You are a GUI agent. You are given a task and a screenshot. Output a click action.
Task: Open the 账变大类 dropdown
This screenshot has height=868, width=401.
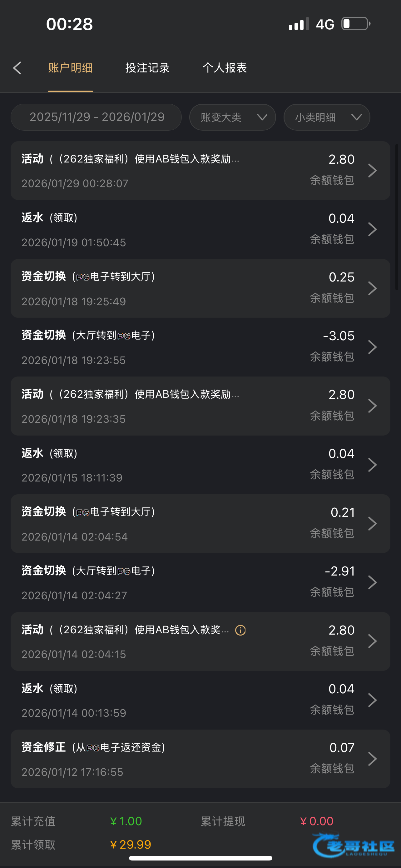233,117
